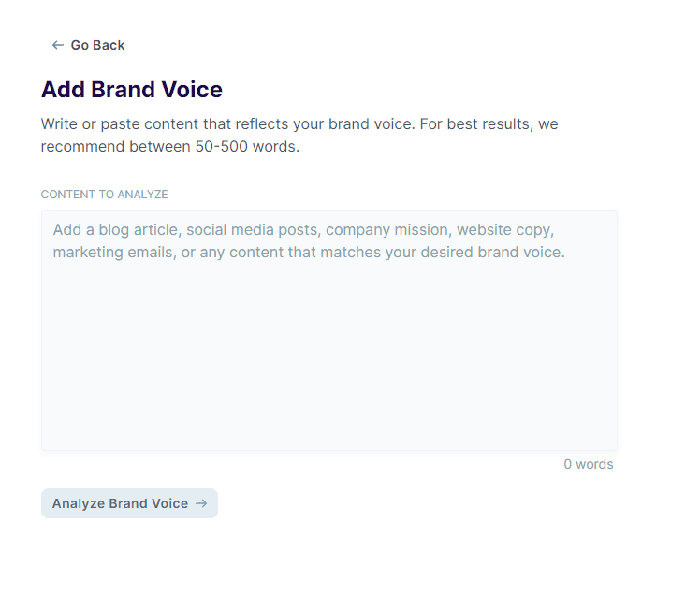Click the 0 words counter
Viewport: 700px width, 610px height.
pyautogui.click(x=588, y=464)
